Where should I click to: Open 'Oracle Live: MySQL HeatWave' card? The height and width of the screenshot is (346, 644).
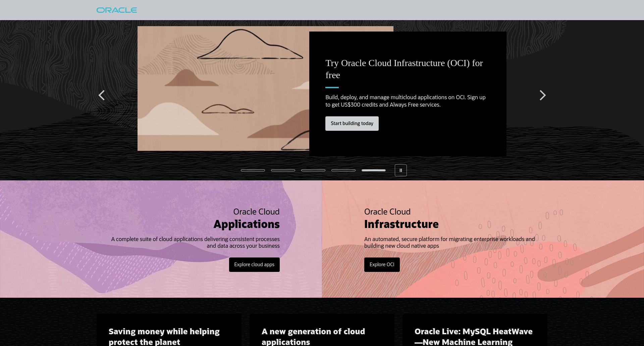(x=475, y=330)
